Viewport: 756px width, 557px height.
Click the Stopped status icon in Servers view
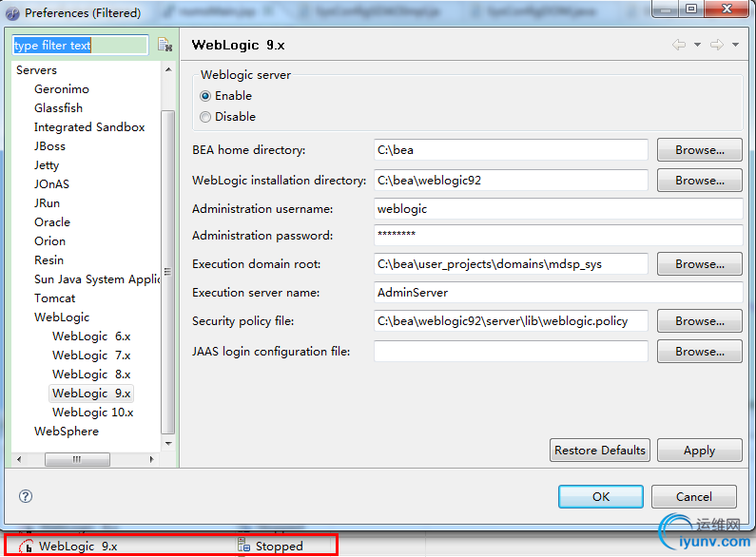[244, 545]
